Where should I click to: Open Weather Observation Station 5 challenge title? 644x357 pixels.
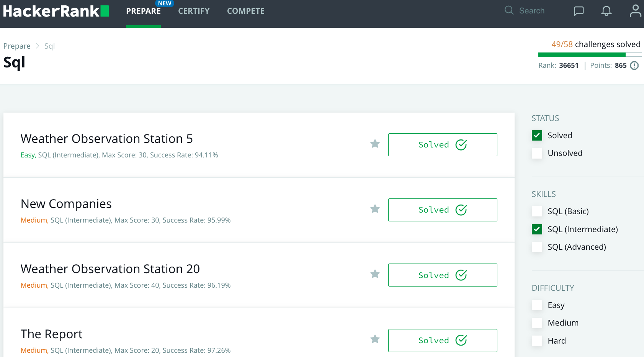pos(106,139)
